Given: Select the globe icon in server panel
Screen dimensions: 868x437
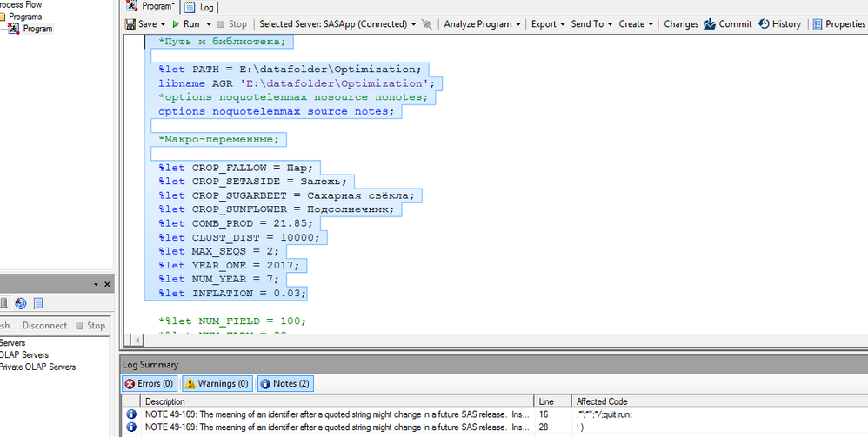Looking at the screenshot, I should 20,303.
